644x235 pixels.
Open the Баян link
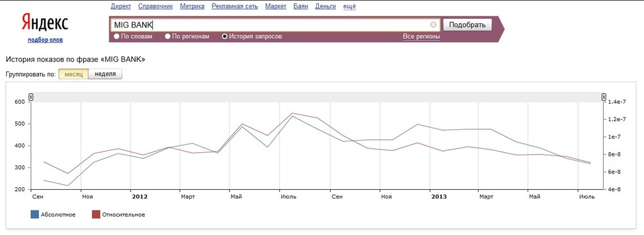click(301, 6)
